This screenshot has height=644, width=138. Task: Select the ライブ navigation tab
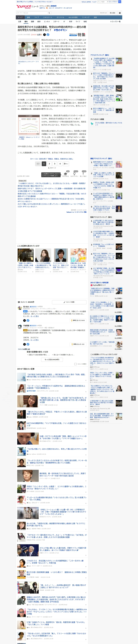(37, 17)
